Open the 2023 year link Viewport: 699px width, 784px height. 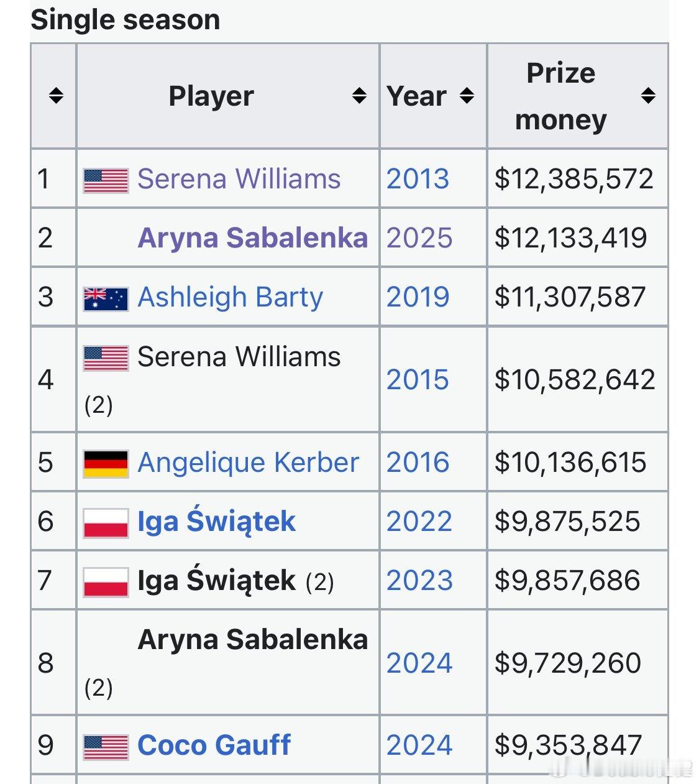point(419,581)
